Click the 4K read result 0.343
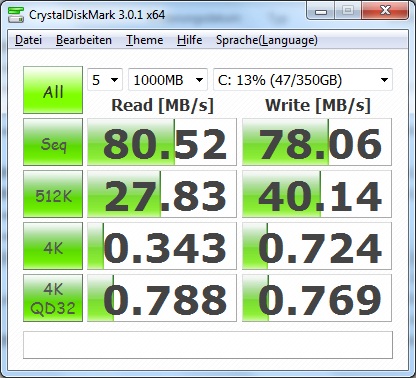Viewport: 416px width, 378px height. [162, 246]
